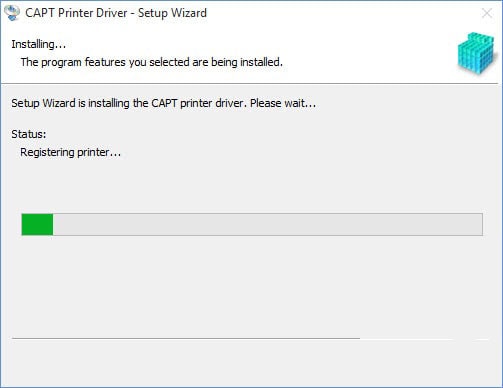Close the CAPT Setup Wizard window
The width and height of the screenshot is (503, 388).
click(x=487, y=13)
